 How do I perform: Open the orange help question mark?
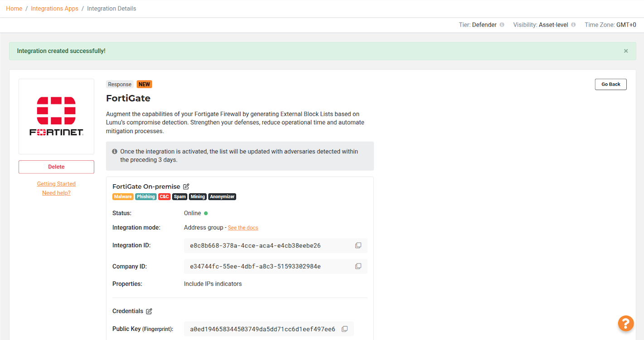pyautogui.click(x=625, y=323)
